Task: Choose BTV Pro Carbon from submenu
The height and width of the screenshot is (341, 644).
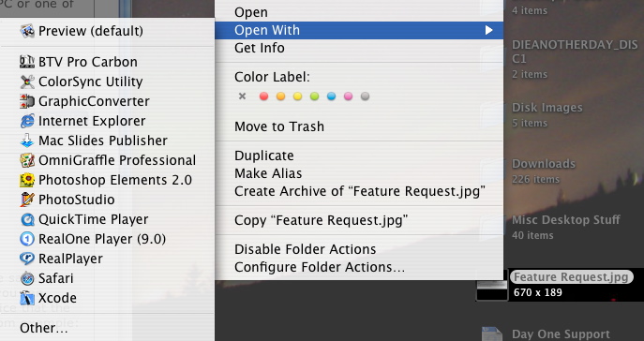Action: 107,62
